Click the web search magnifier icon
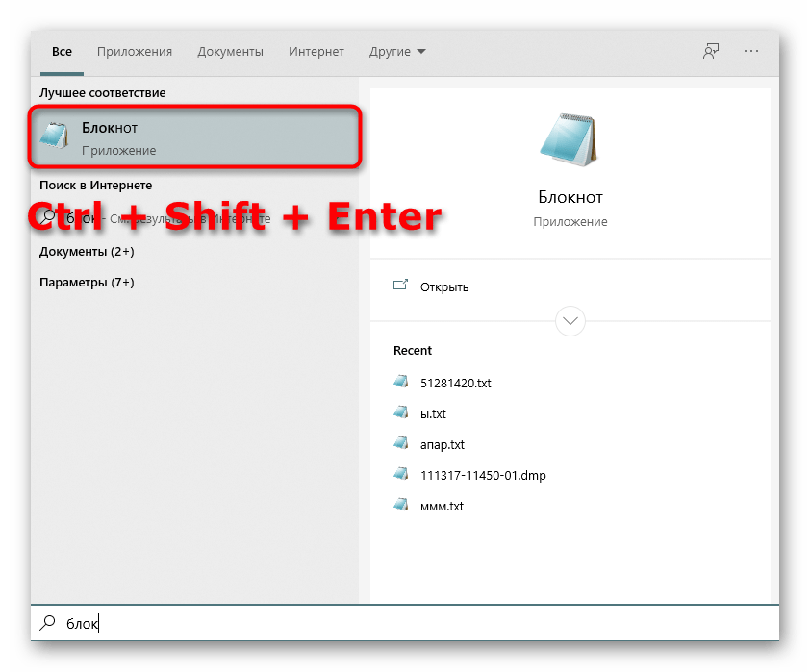 pyautogui.click(x=48, y=215)
